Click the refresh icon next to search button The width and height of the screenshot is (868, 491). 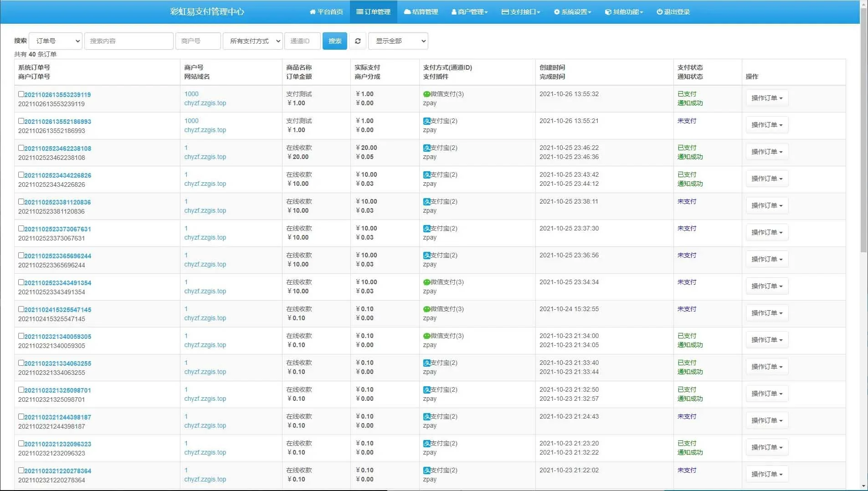(358, 41)
